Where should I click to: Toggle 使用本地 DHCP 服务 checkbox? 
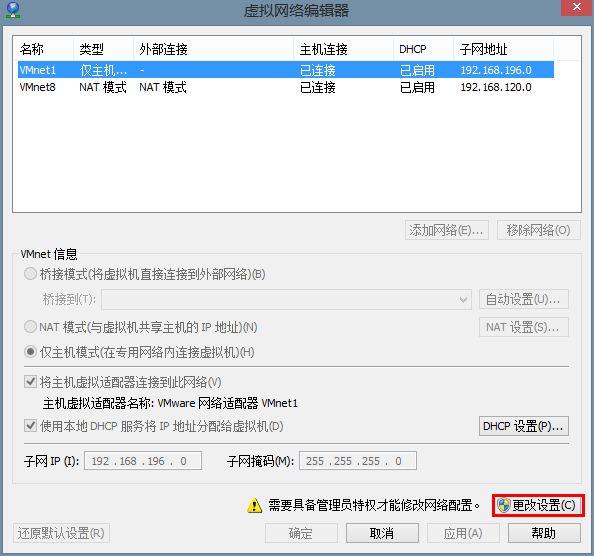coord(30,426)
